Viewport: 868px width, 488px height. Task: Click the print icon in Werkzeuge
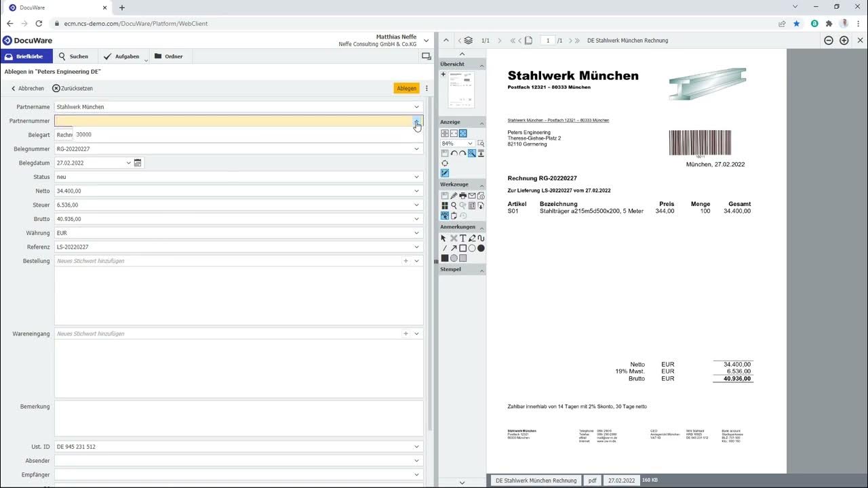(x=462, y=196)
